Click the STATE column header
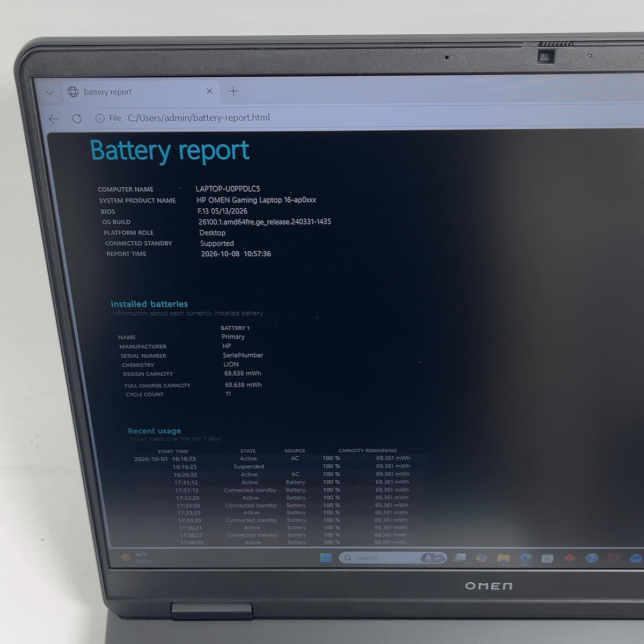The width and height of the screenshot is (644, 644). 248,451
